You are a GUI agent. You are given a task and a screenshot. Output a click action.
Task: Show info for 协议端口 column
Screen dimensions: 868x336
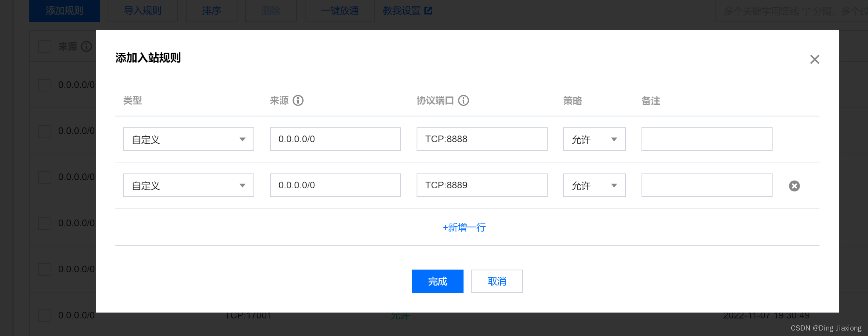tap(464, 100)
